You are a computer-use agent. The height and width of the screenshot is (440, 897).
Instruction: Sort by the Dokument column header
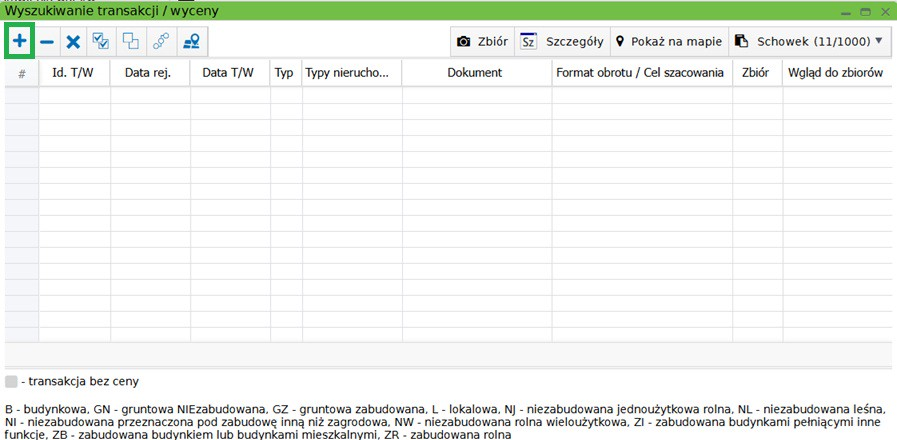pyautogui.click(x=475, y=73)
